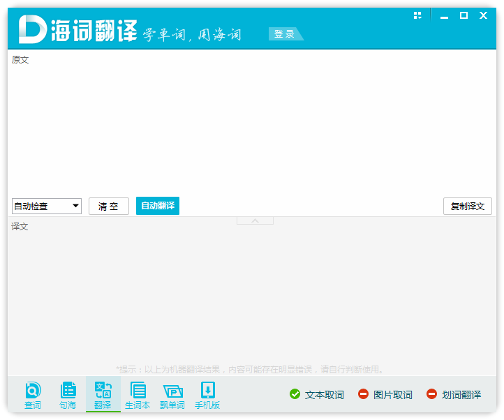This screenshot has height=420, width=504.
Task: Open the 飘单词 floating words feature
Action: (172, 395)
